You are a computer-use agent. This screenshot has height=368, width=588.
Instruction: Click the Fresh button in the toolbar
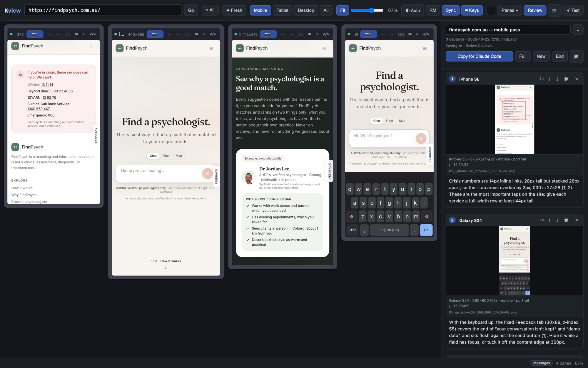(234, 10)
